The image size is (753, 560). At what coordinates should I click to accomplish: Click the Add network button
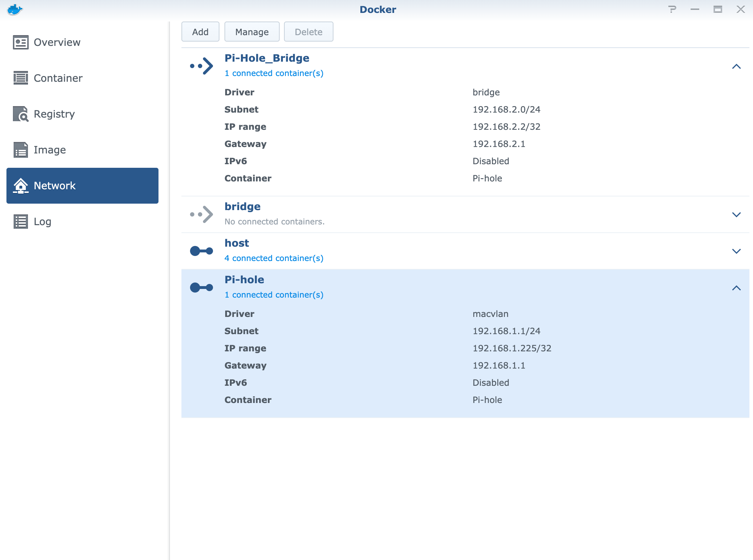200,32
